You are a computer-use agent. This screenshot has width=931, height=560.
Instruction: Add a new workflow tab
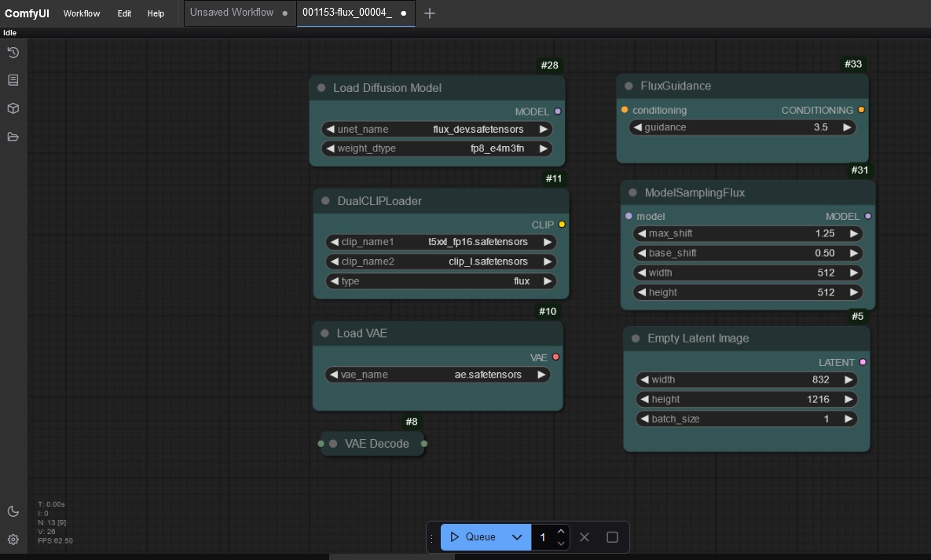point(429,13)
